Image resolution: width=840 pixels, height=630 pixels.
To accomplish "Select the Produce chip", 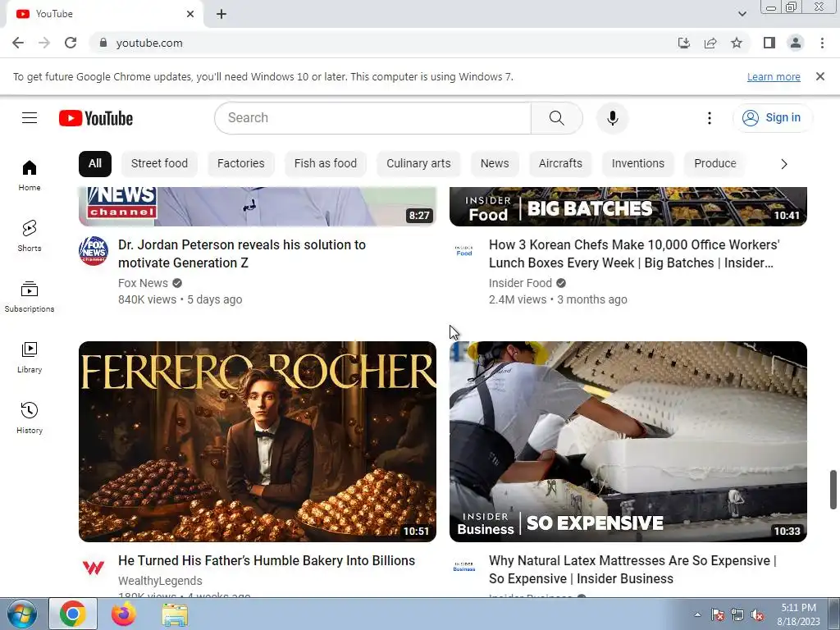I will [715, 163].
